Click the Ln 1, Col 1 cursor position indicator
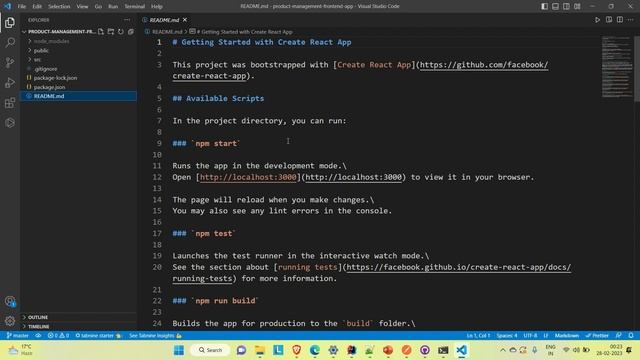 [x=478, y=336]
